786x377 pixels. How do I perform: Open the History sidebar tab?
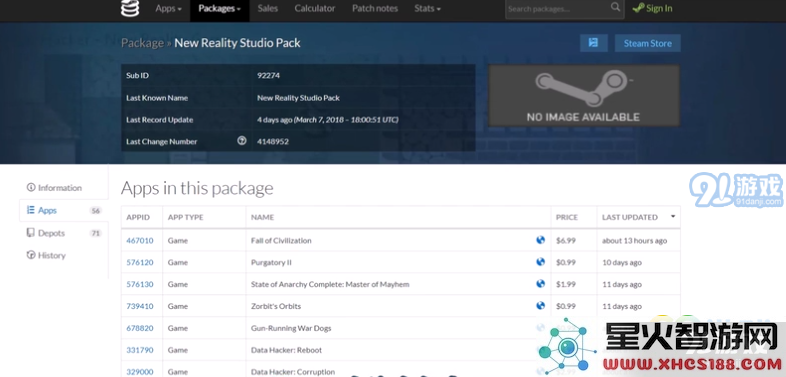pos(46,255)
